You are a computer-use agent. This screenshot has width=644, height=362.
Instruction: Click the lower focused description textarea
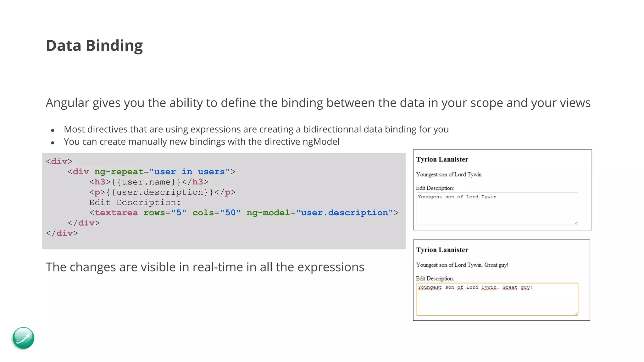[497, 299]
